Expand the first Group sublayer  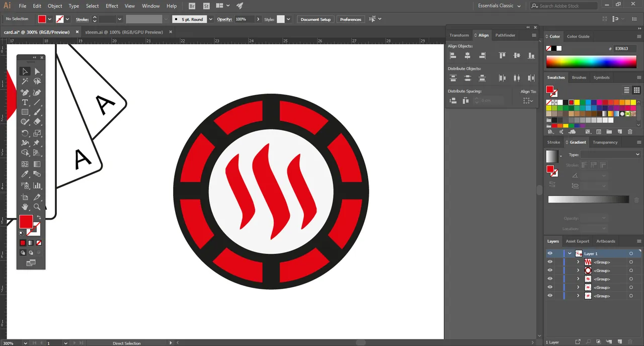click(x=578, y=262)
